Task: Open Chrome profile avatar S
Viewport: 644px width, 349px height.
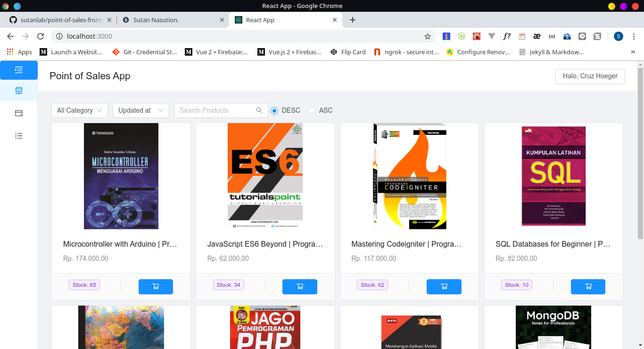Action: (x=619, y=36)
